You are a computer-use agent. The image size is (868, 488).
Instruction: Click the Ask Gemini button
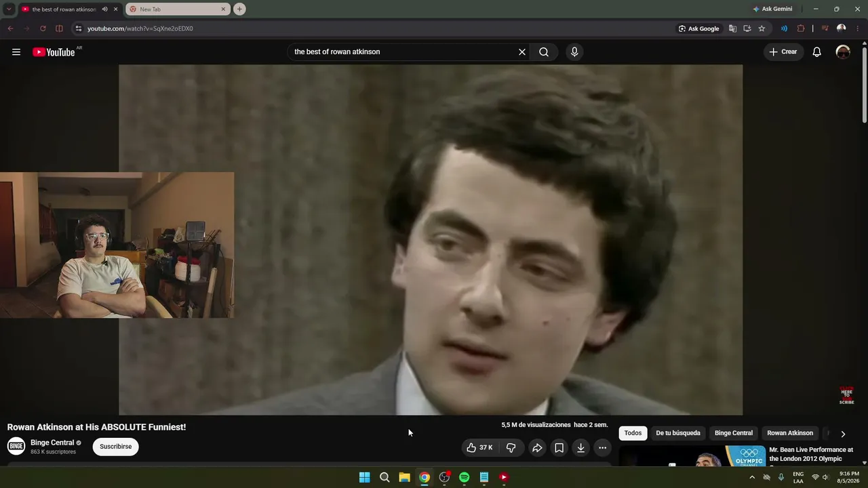[772, 9]
